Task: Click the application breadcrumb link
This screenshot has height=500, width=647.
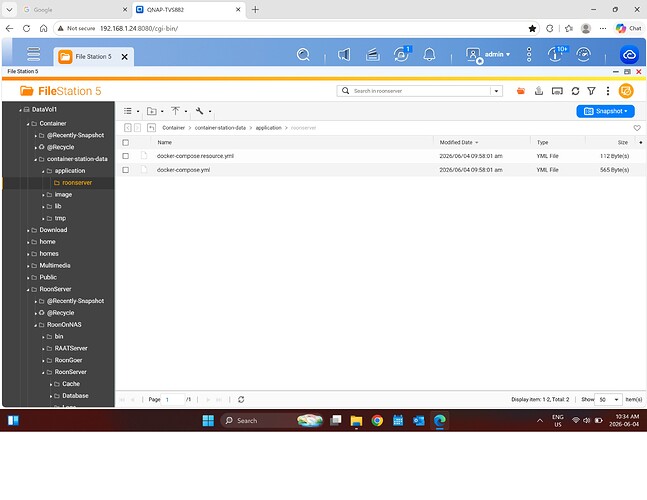Action: point(268,128)
